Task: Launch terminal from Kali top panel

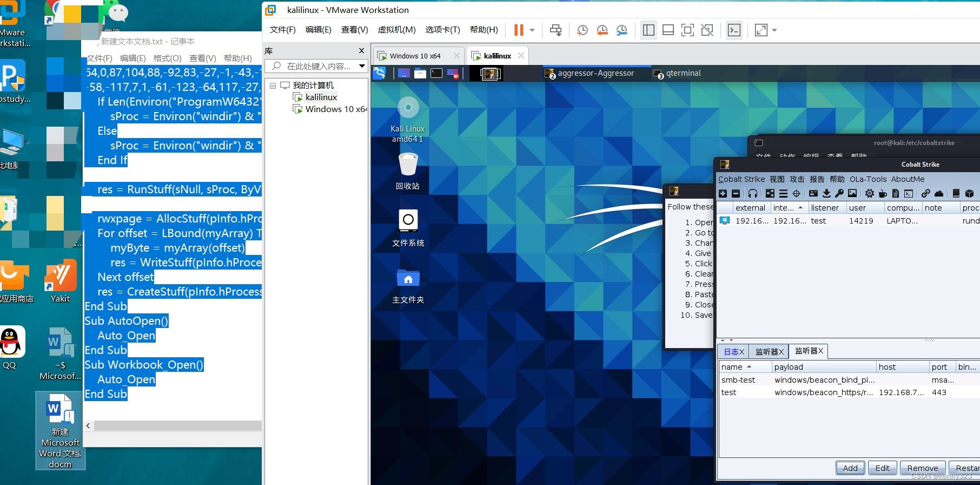Action: click(436, 73)
